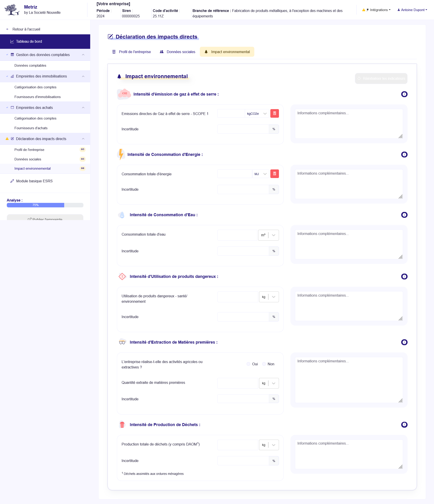
Task: Open the kgCO2e unit dropdown
Action: [x=257, y=113]
